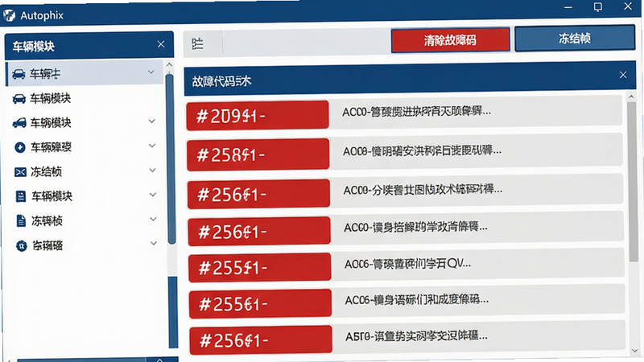Open fault code #25891-
The image size is (644, 362).
(258, 154)
